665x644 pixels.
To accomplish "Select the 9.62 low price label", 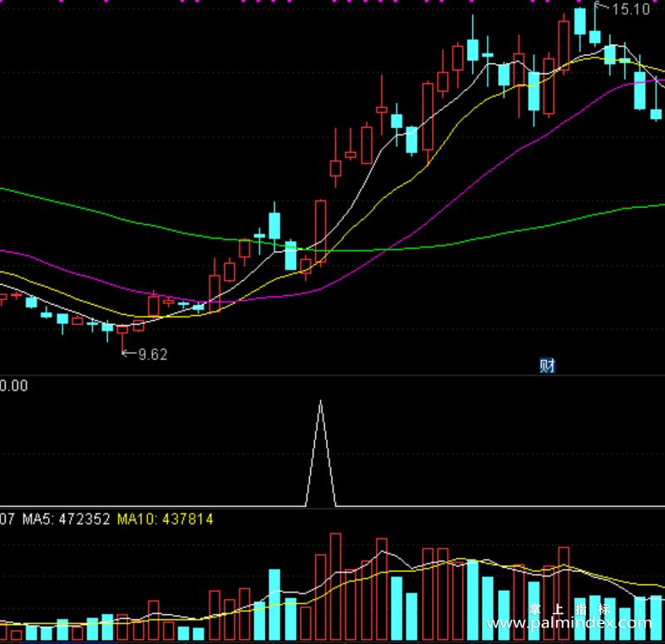I will pos(153,355).
